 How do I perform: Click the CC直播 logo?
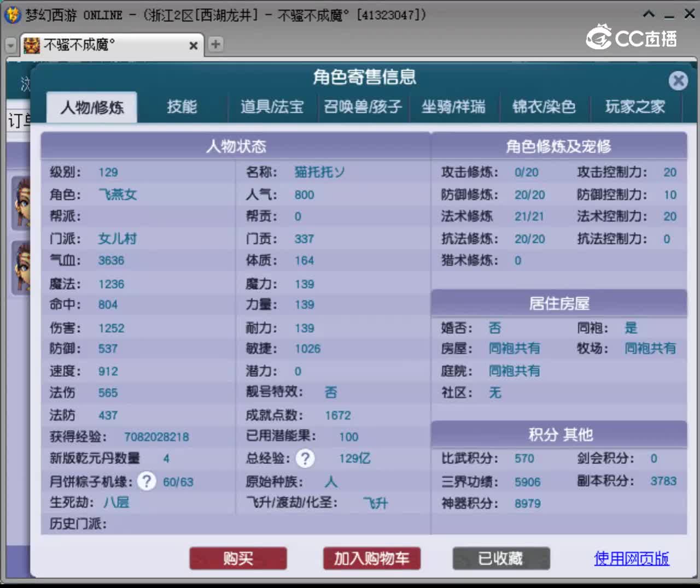[x=632, y=38]
